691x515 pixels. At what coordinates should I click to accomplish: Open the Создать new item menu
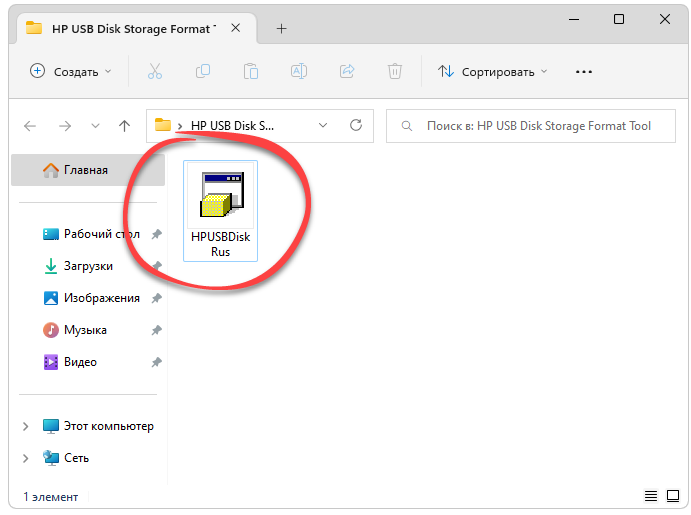tap(71, 71)
